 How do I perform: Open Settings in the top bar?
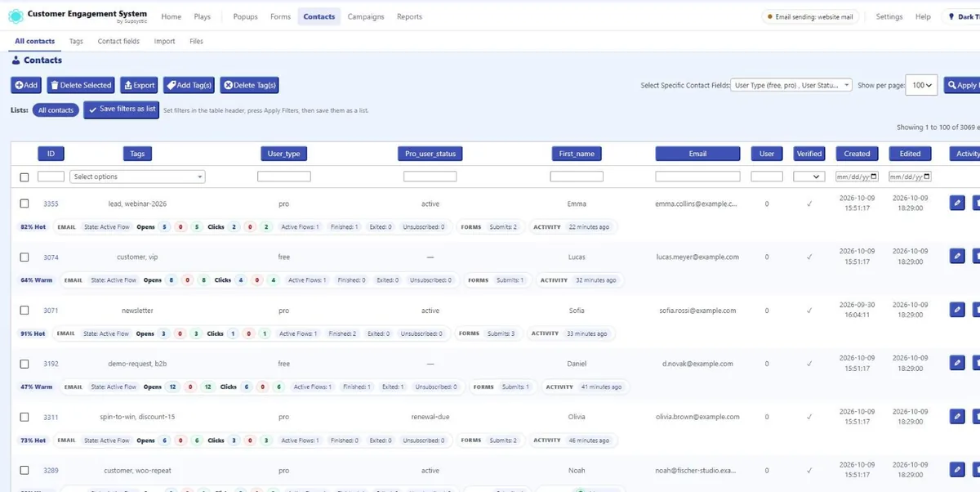pos(889,16)
